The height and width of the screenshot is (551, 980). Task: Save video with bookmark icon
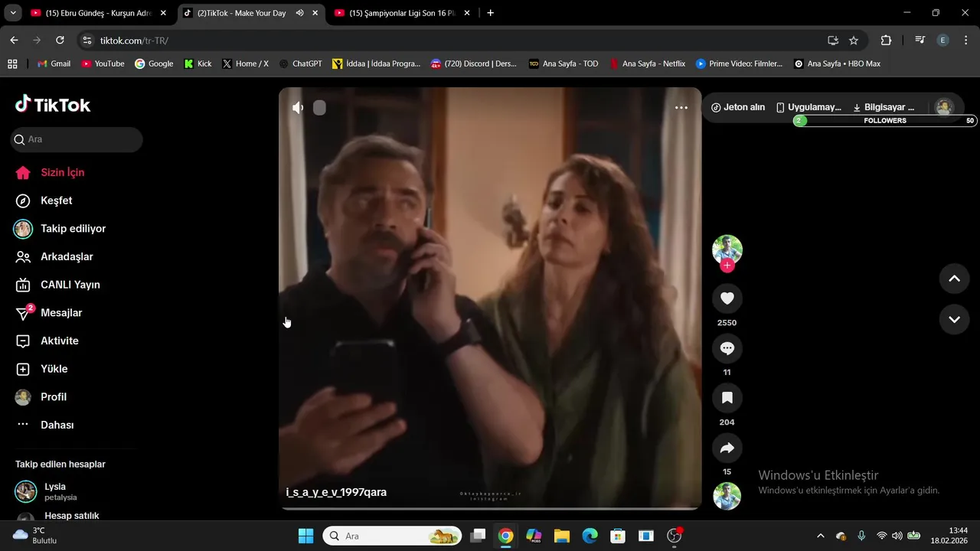(x=727, y=398)
